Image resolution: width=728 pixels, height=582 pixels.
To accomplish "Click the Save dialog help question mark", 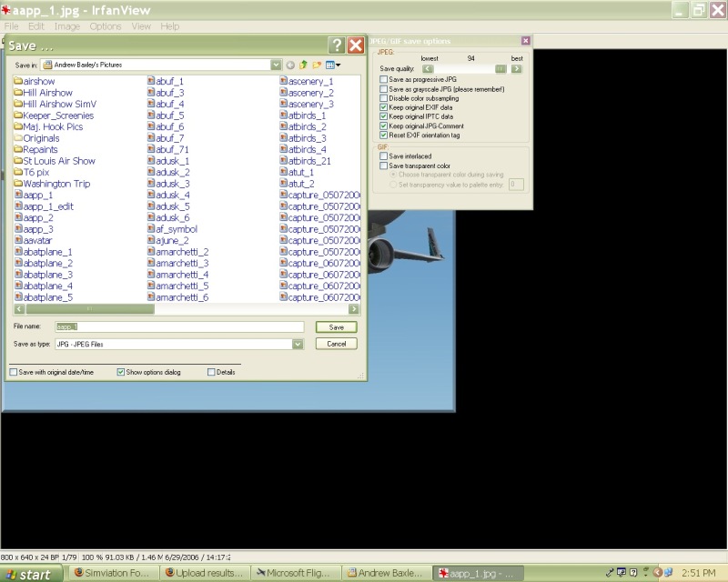I will pyautogui.click(x=336, y=45).
